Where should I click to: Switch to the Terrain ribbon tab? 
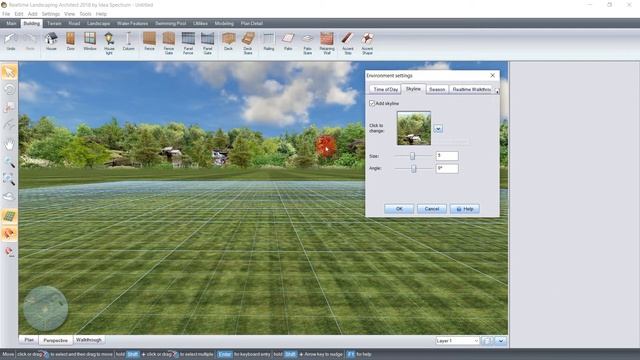coord(54,24)
